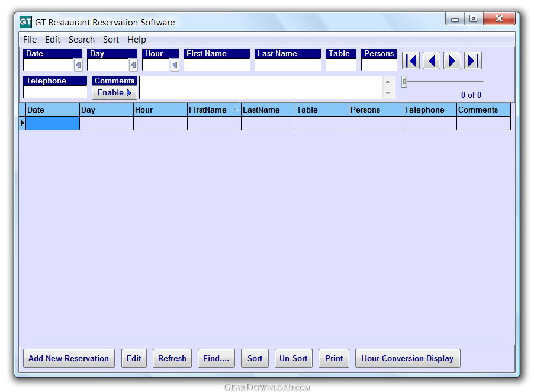
Task: Open the File menu
Action: click(30, 40)
